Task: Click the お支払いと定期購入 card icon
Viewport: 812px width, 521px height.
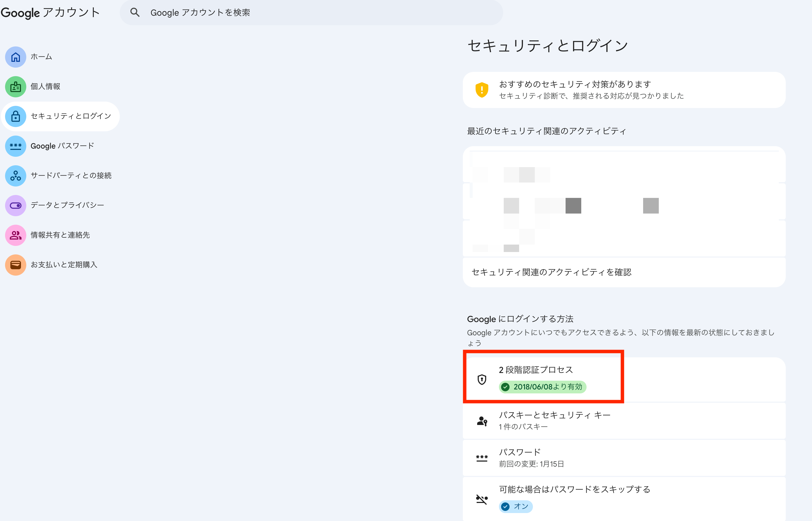Action: click(16, 265)
